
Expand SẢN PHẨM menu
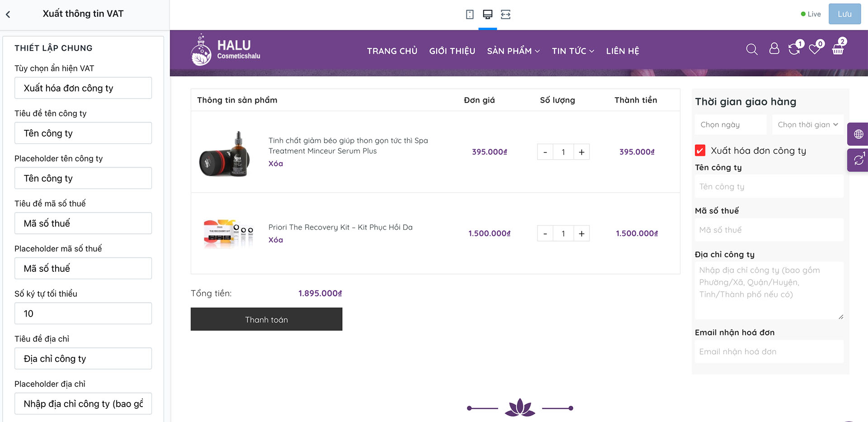513,51
